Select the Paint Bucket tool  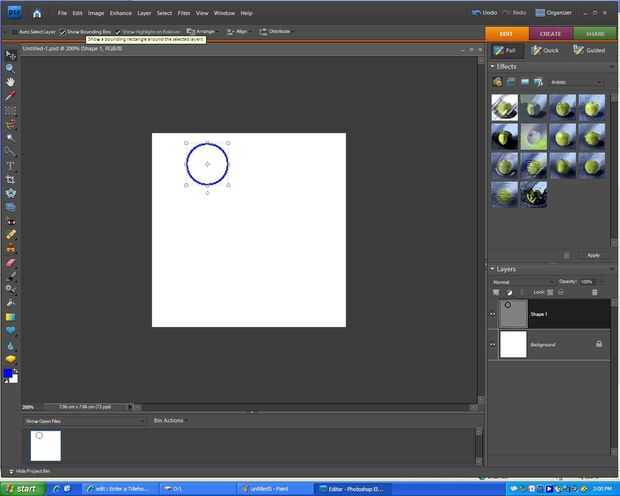point(11,304)
